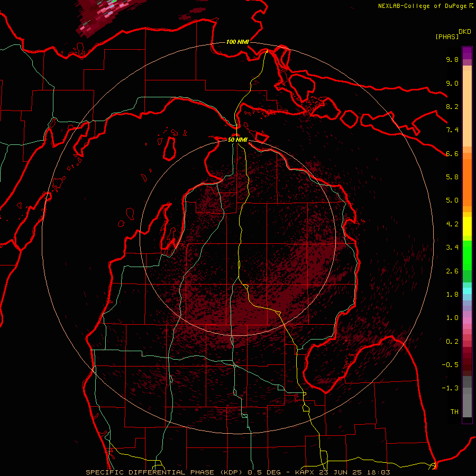Click the purple top segment of color bar

tap(467, 53)
